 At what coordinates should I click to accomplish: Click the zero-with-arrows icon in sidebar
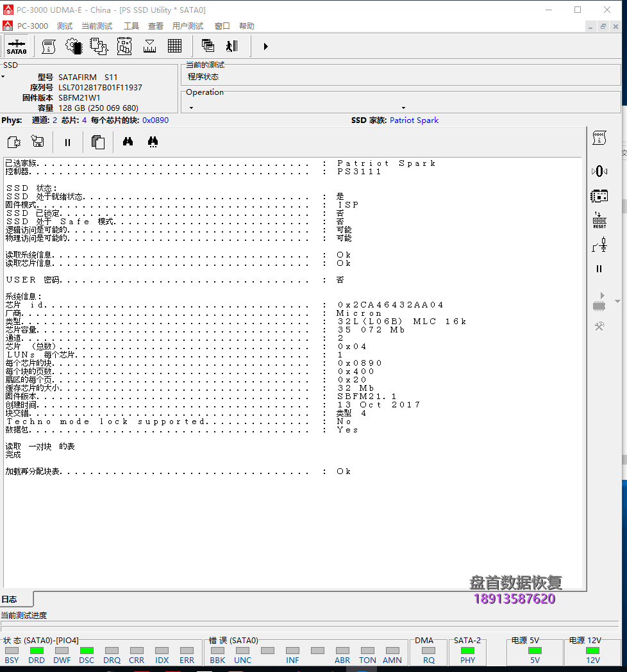pyautogui.click(x=599, y=172)
